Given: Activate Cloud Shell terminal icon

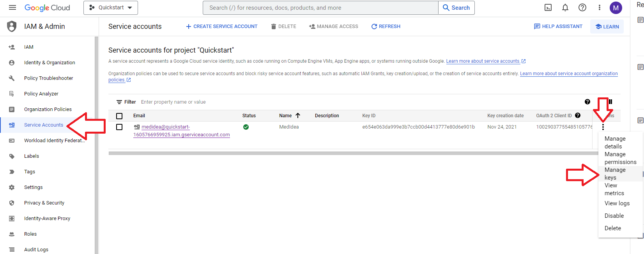Looking at the screenshot, I should (548, 7).
